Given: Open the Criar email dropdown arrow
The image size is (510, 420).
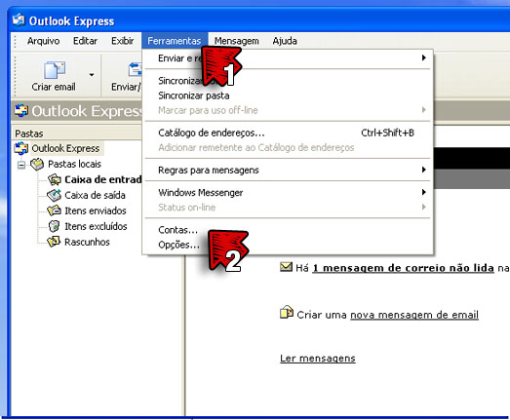Looking at the screenshot, I should [x=92, y=75].
